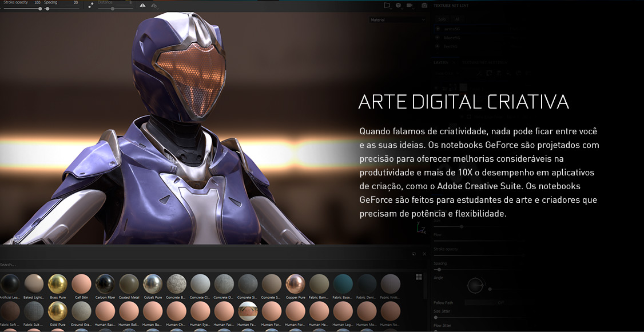Click the video camera icon
This screenshot has height=332, width=644.
[410, 5]
